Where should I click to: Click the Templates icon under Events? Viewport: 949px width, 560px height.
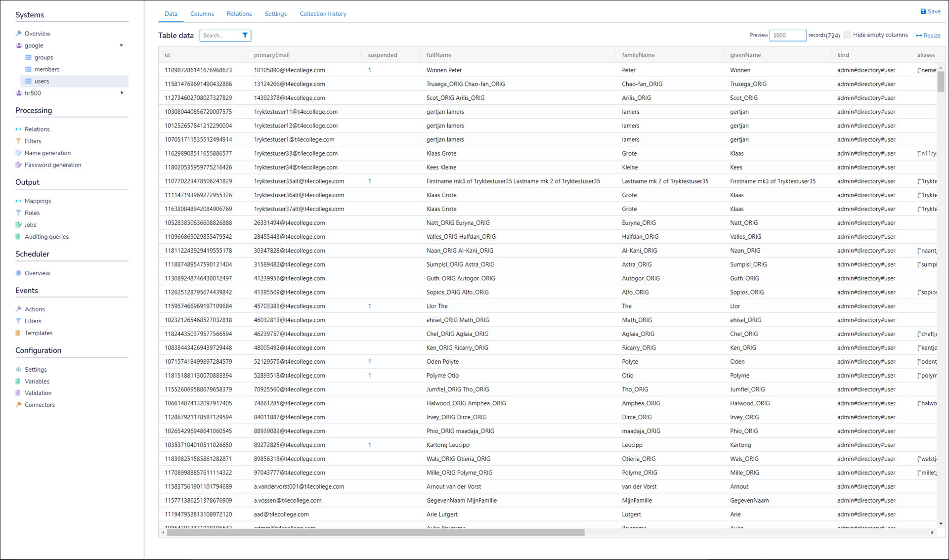18,333
